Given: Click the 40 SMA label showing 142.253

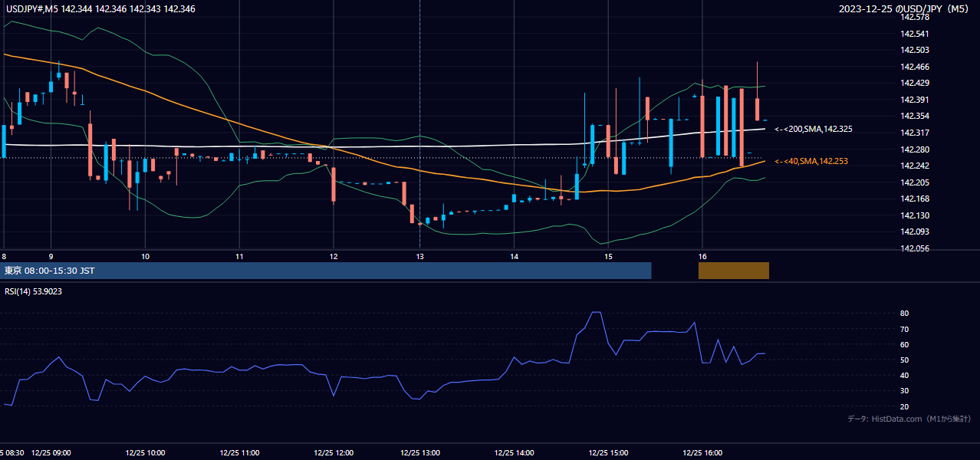Looking at the screenshot, I should click(x=811, y=162).
